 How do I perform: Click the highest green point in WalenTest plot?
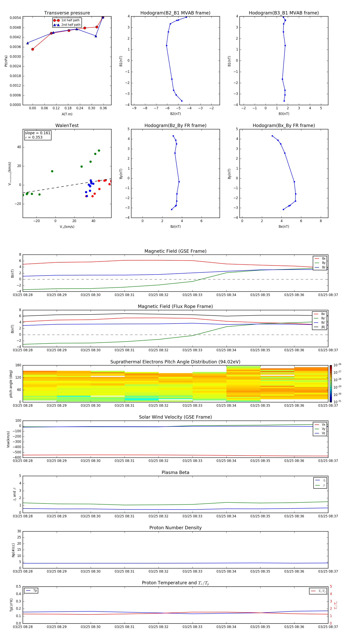99,150
